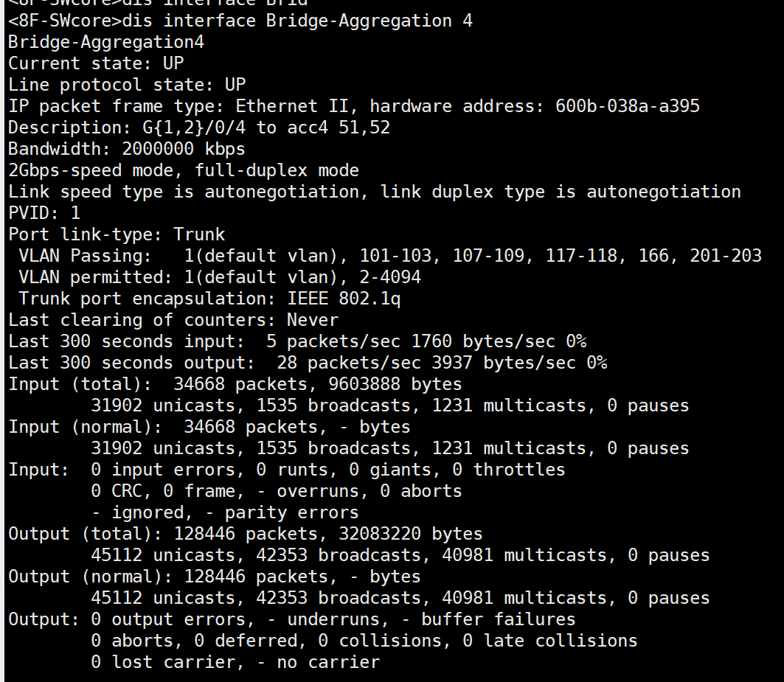
Task: Click the "Input (total): 34668 packets" line
Action: (235, 384)
